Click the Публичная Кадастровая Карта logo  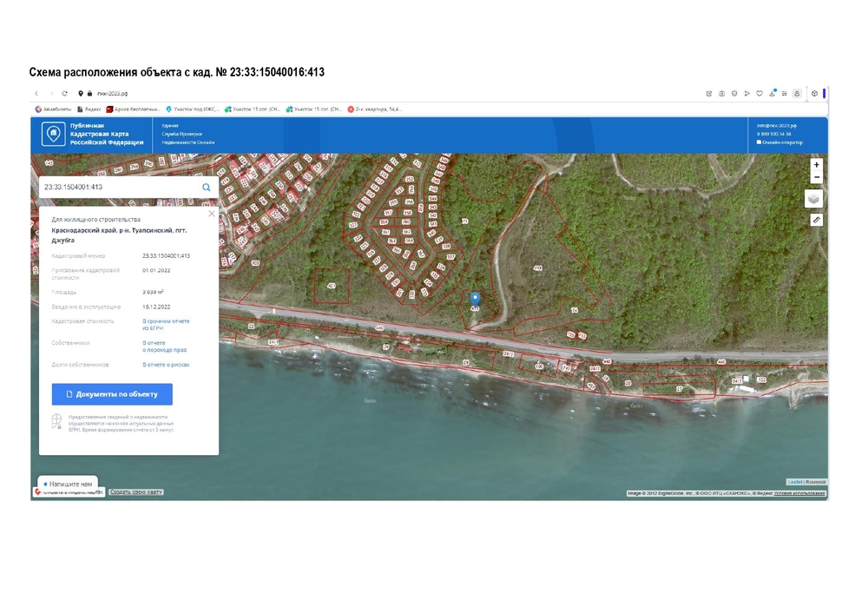92,134
